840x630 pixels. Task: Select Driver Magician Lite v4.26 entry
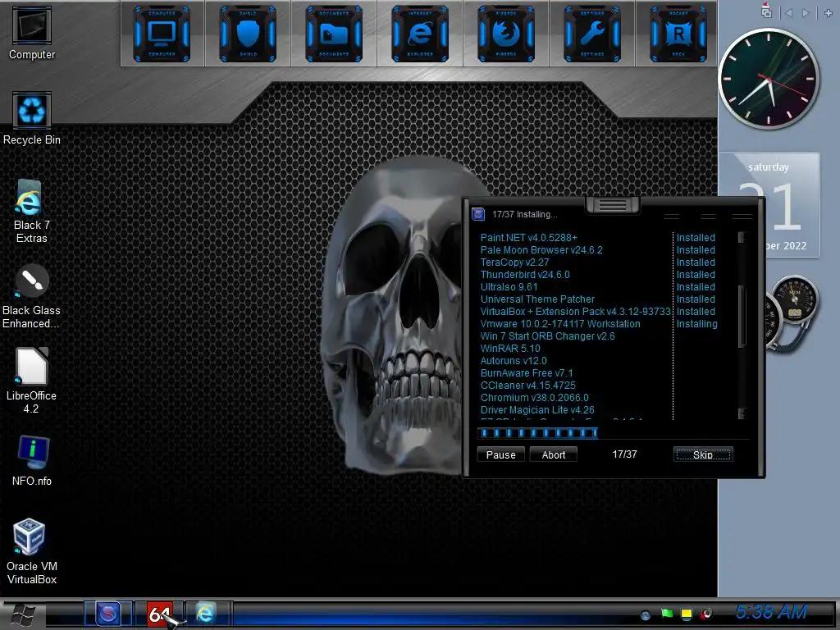pos(537,410)
